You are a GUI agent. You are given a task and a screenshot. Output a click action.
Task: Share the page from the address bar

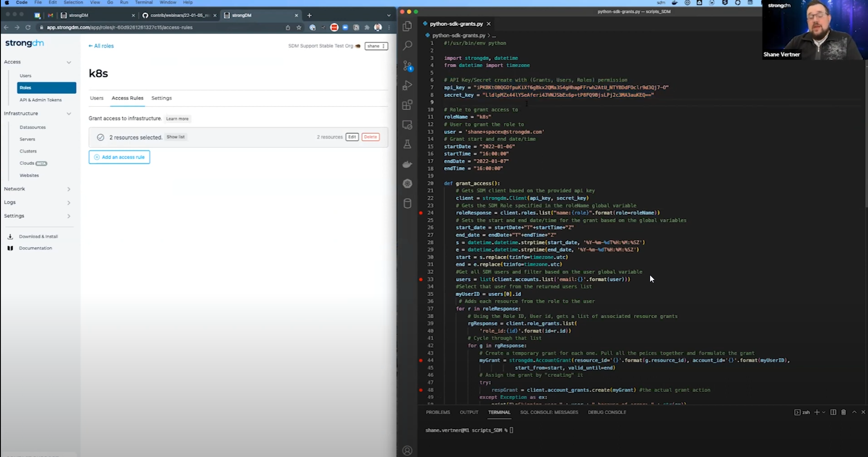[x=288, y=27]
